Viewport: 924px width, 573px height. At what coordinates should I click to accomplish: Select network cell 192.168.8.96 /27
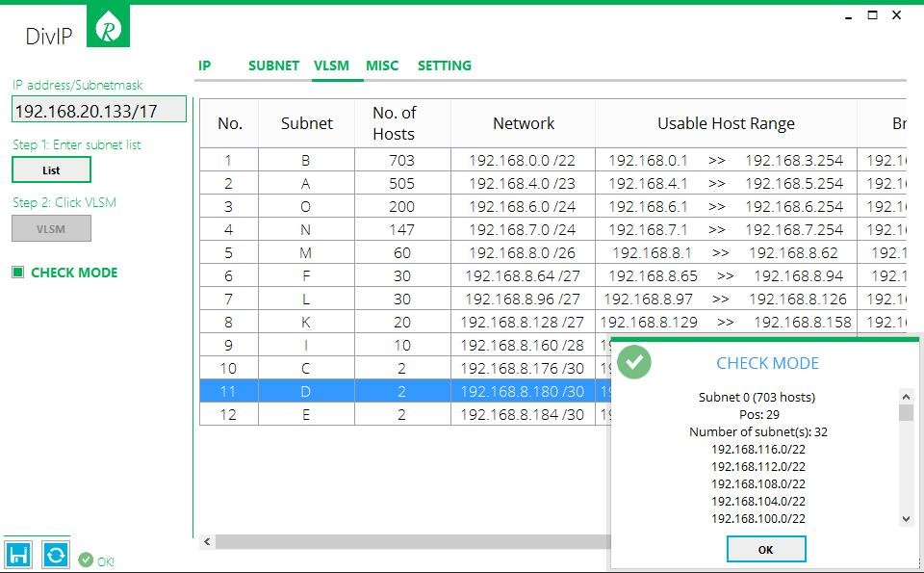pyautogui.click(x=524, y=299)
